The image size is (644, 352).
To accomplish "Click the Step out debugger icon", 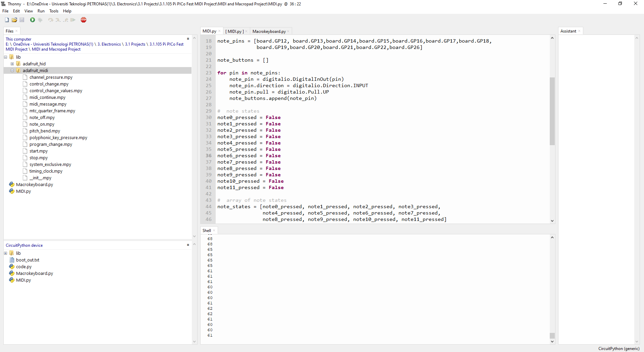I will click(x=66, y=20).
